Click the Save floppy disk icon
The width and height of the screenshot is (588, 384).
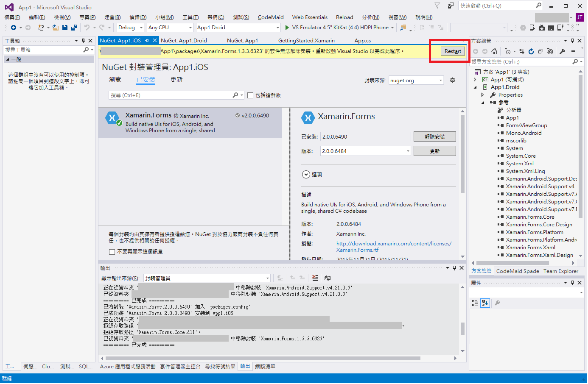[65, 28]
